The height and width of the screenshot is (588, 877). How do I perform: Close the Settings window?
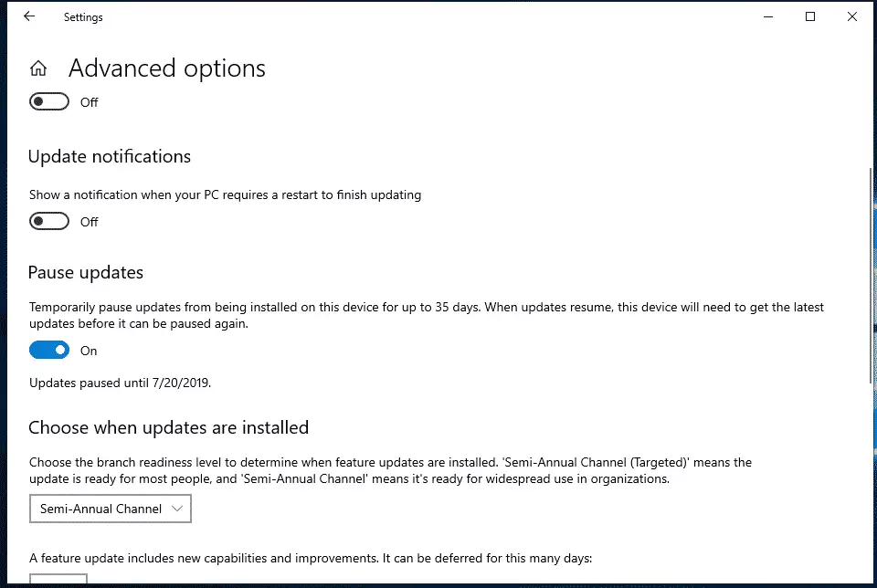tap(851, 16)
